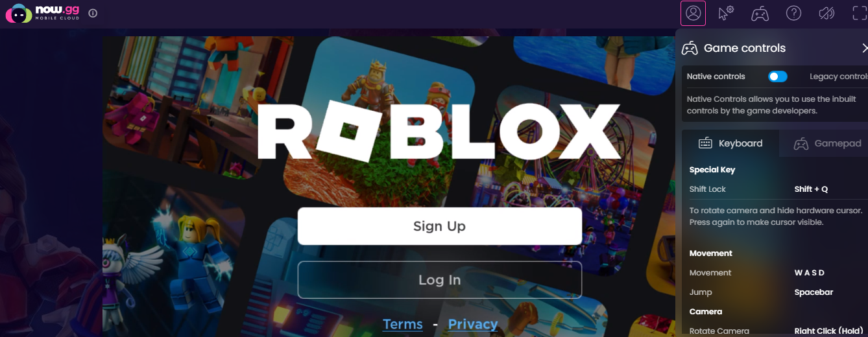This screenshot has width=868, height=337.
Task: Switch to the Keyboard tab
Action: coord(730,143)
